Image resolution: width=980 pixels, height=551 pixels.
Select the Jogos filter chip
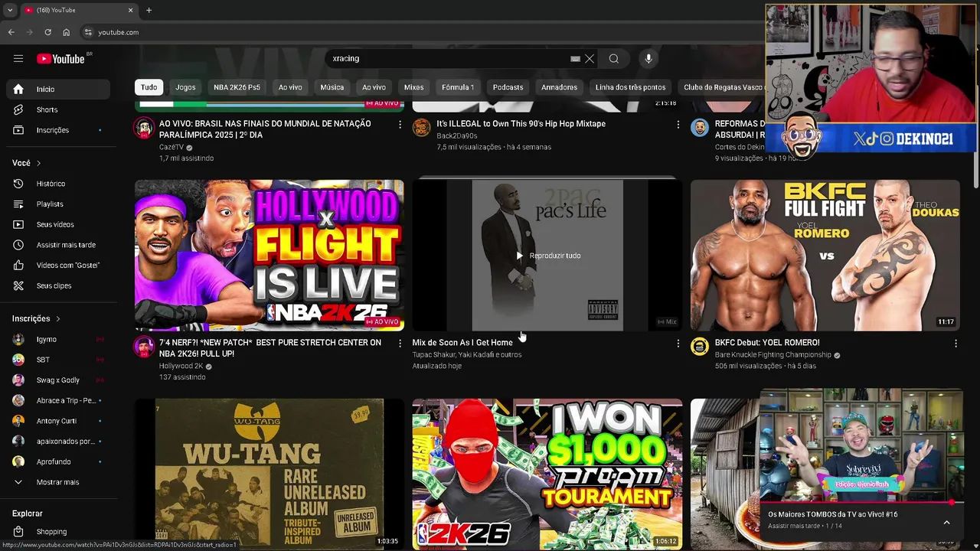point(185,87)
